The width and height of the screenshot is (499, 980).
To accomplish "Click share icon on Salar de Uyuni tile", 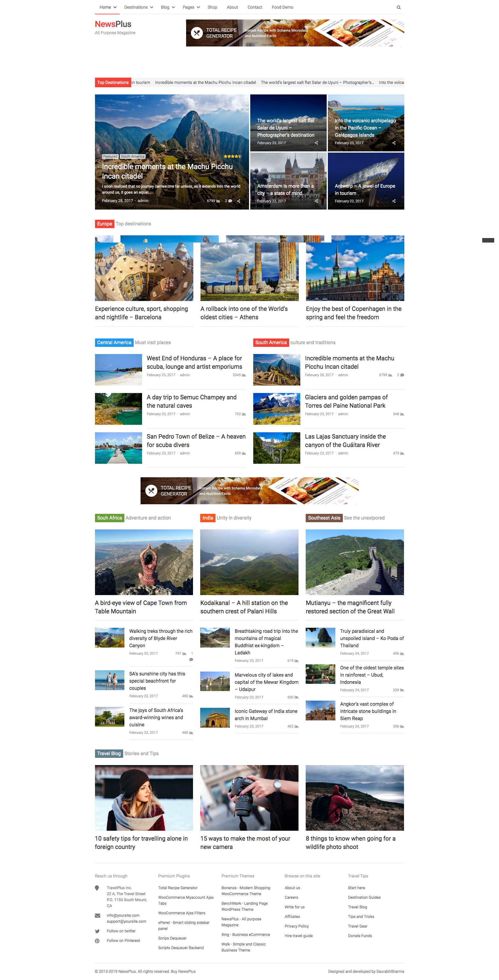I will (316, 143).
